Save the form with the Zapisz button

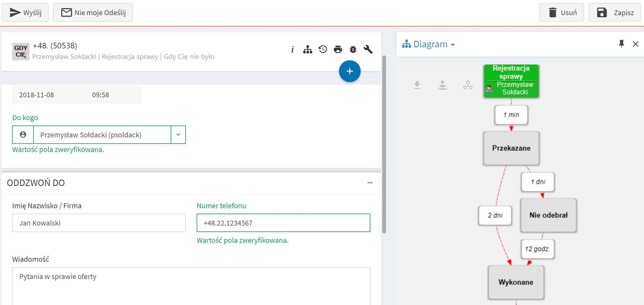pos(615,12)
